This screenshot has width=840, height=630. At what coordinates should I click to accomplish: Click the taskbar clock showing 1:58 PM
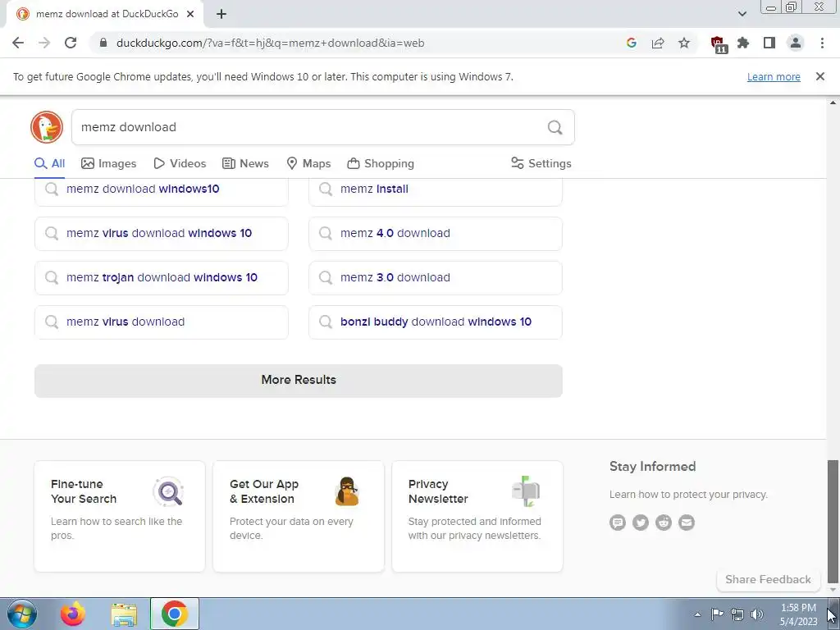[x=798, y=614]
